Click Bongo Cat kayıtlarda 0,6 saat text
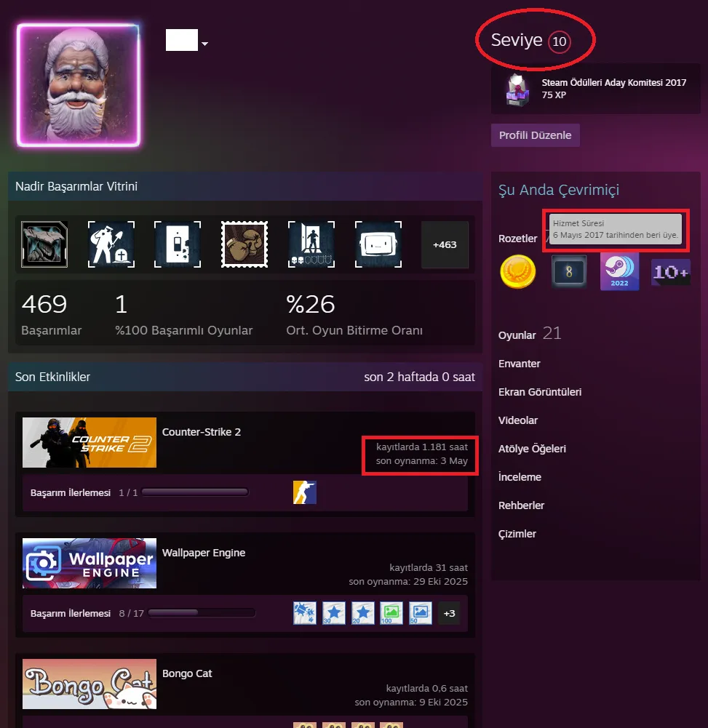Image resolution: width=708 pixels, height=728 pixels. click(427, 688)
